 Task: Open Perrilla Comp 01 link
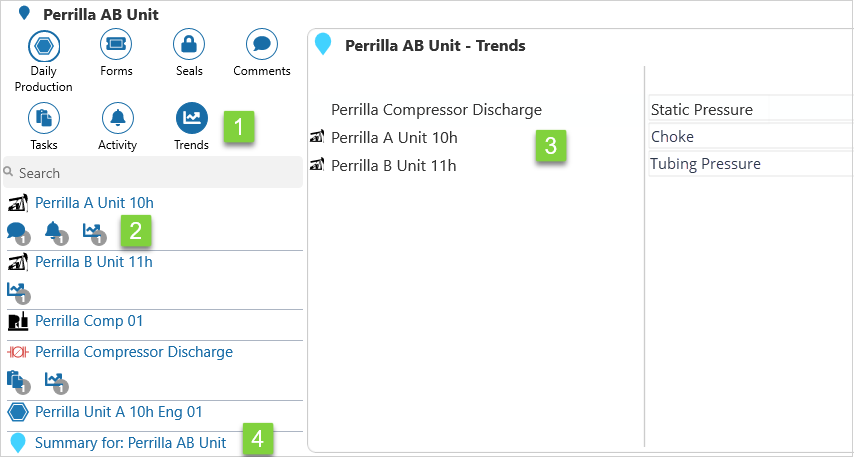click(x=89, y=321)
